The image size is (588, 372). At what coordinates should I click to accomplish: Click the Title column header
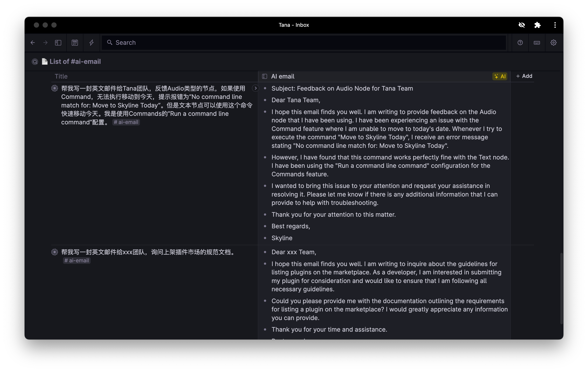tap(61, 76)
